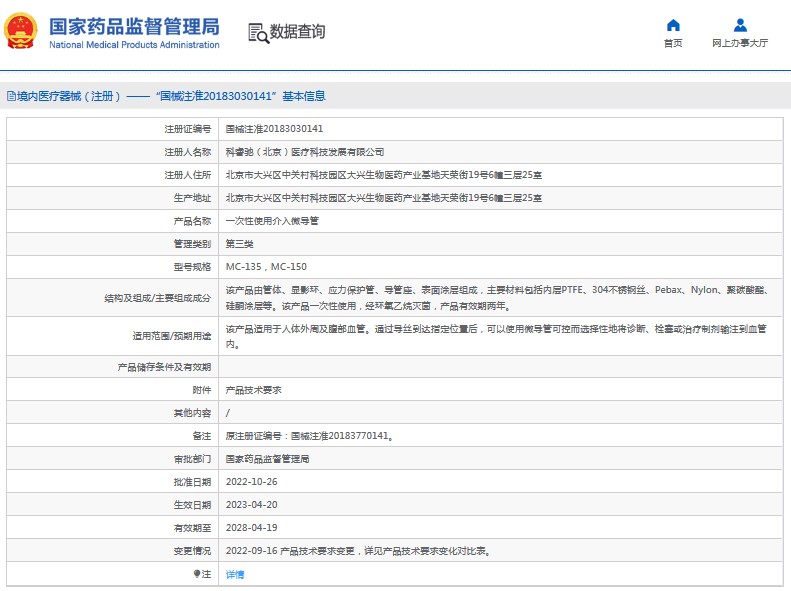Viewport: 791px width, 591px height.
Task: Click the 国家药品监督管理局 title
Action: tap(134, 27)
